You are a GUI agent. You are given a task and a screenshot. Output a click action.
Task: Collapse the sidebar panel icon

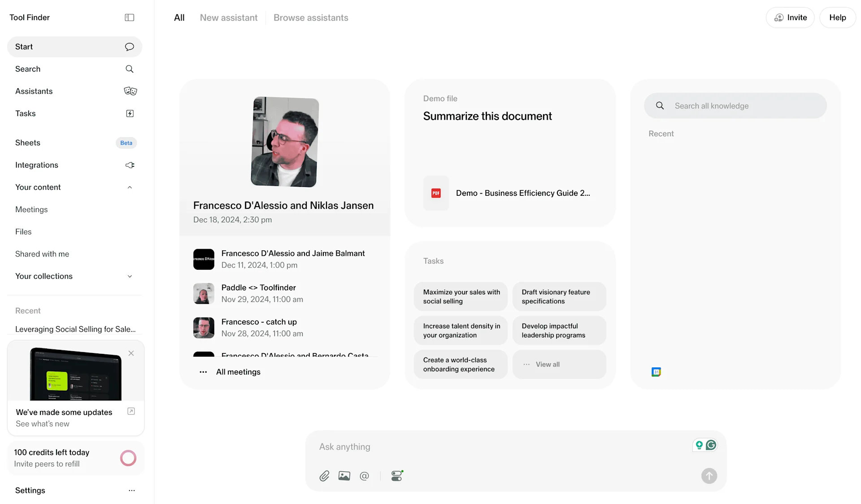pos(129,17)
